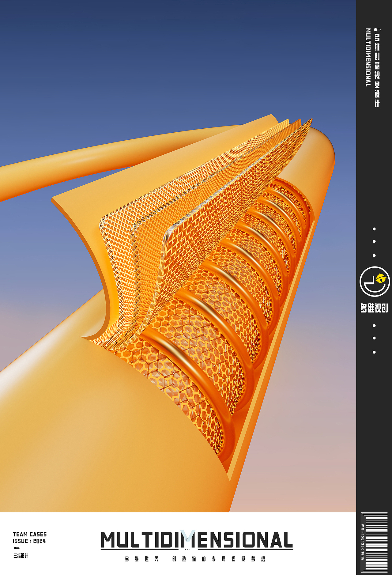392x575 pixels.
Task: Click the TEAM CASES text
Action: click(30, 534)
